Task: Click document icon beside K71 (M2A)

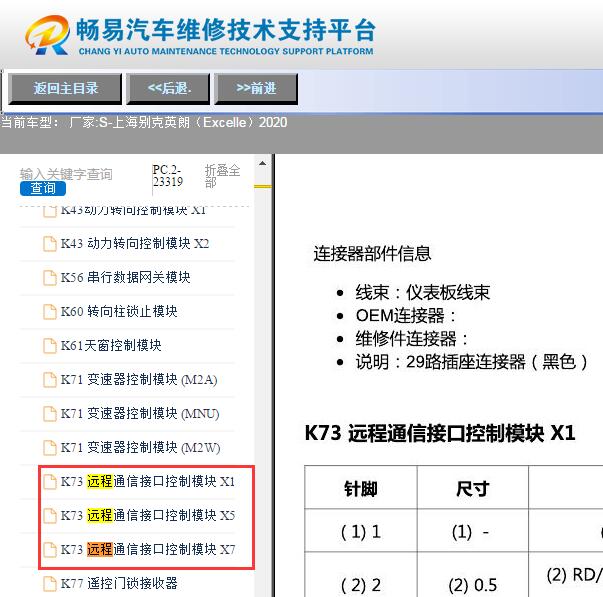Action: point(50,380)
